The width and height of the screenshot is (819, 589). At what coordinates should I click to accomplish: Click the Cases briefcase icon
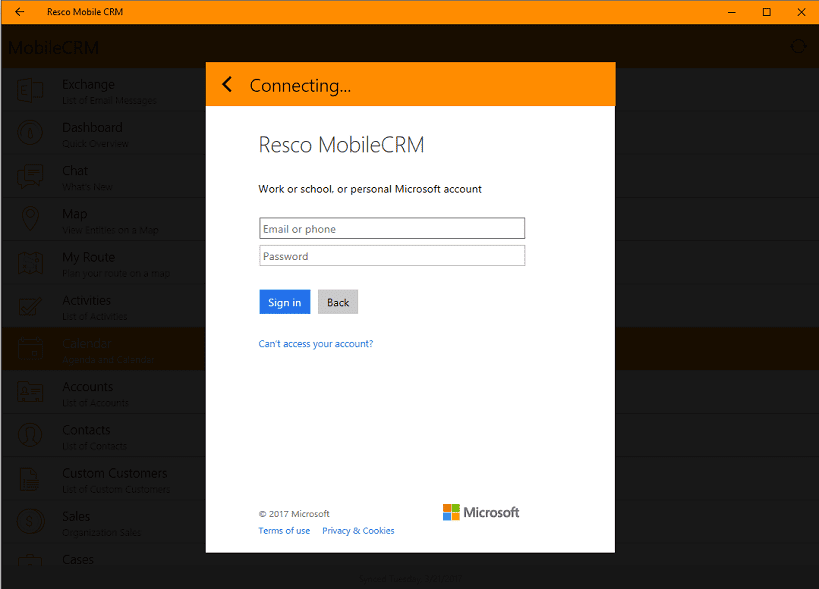tap(30, 561)
